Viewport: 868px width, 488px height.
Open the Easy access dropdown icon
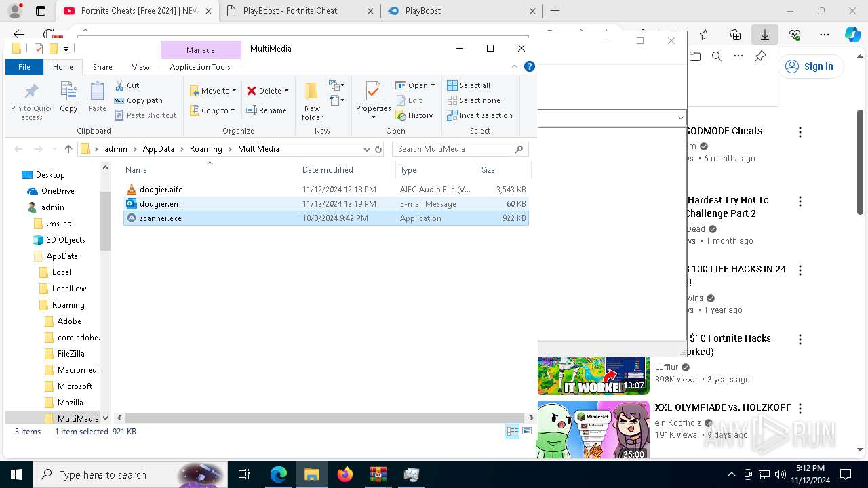coord(337,101)
